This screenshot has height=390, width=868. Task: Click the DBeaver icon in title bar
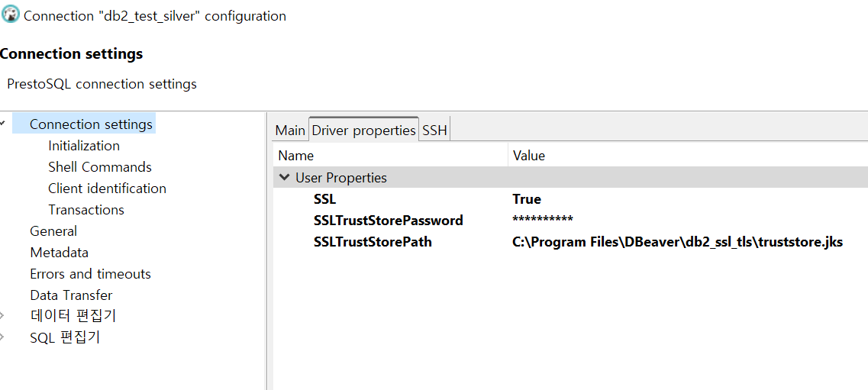click(11, 15)
